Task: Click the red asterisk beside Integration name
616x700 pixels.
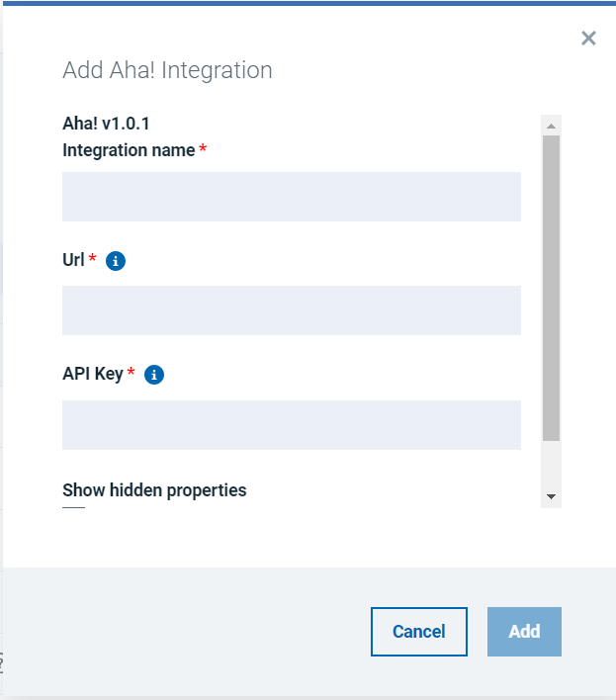Action: [203, 149]
